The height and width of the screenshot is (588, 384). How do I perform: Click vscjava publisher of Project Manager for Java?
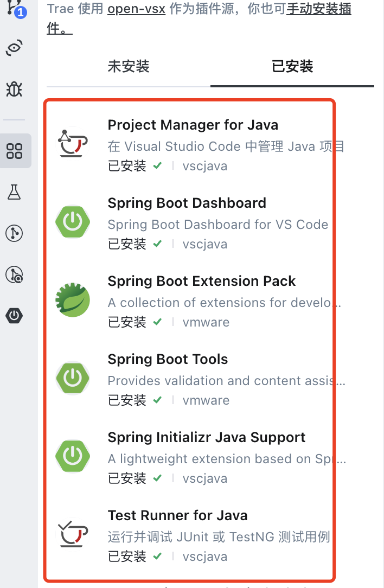click(205, 166)
